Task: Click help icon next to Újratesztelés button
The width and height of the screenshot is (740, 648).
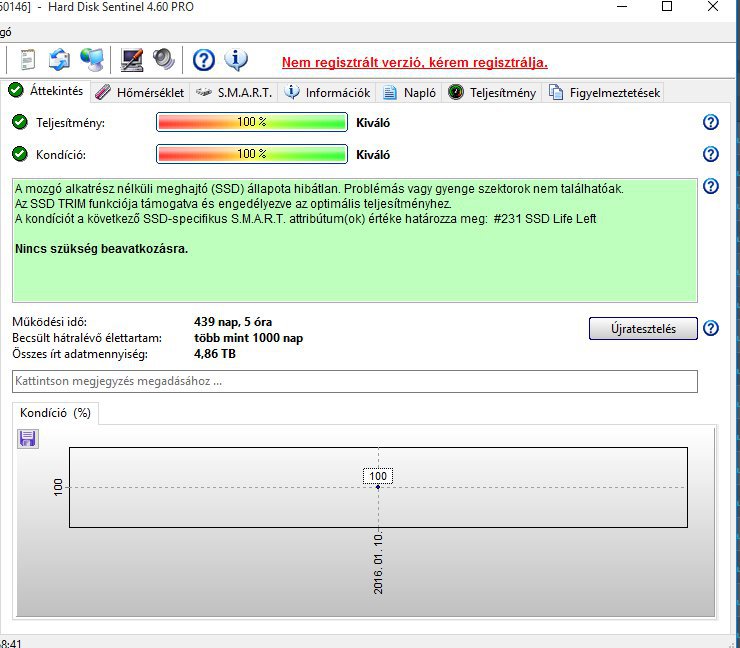Action: point(710,328)
